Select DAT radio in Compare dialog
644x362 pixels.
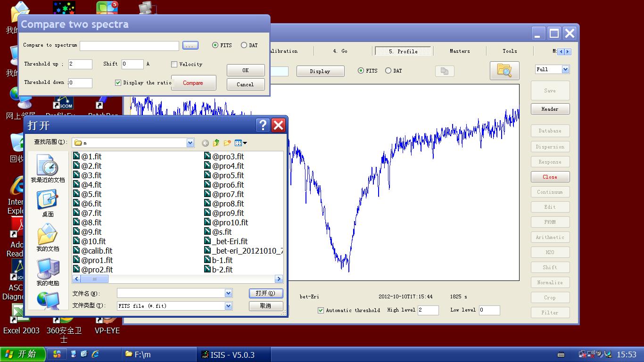tap(244, 45)
